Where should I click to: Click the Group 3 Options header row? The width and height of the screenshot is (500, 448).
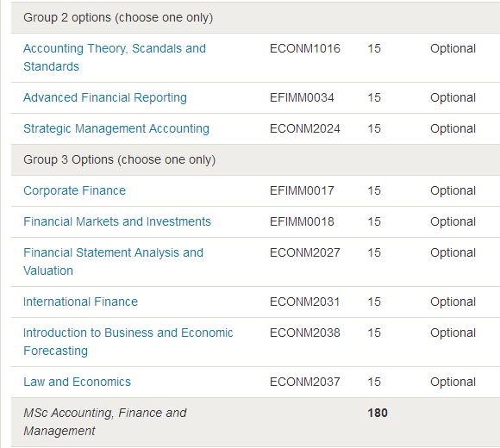255,159
